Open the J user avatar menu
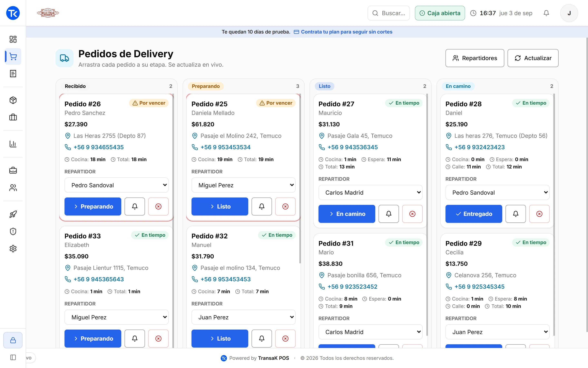 (x=569, y=13)
